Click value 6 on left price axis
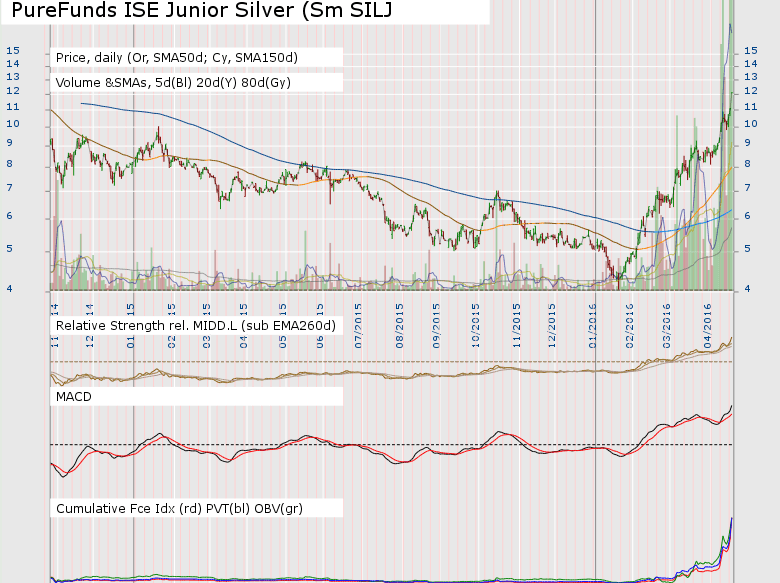The width and height of the screenshot is (780, 583). point(9,216)
